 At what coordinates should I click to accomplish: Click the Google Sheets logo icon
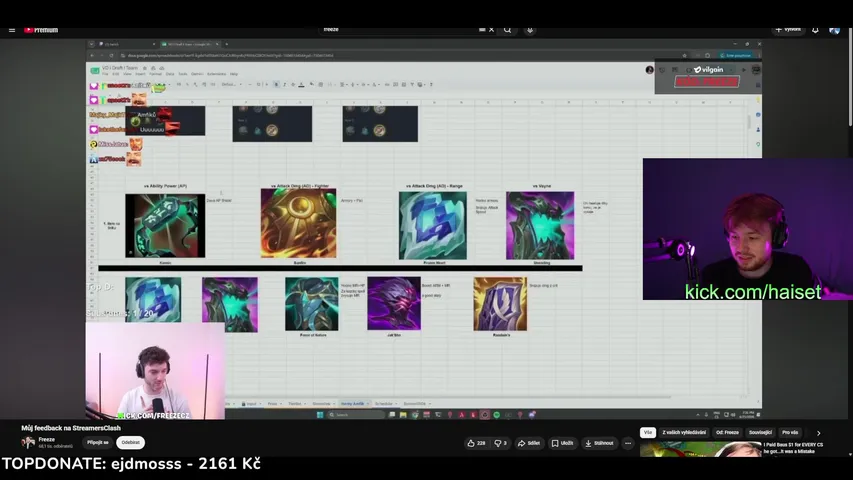(95, 71)
